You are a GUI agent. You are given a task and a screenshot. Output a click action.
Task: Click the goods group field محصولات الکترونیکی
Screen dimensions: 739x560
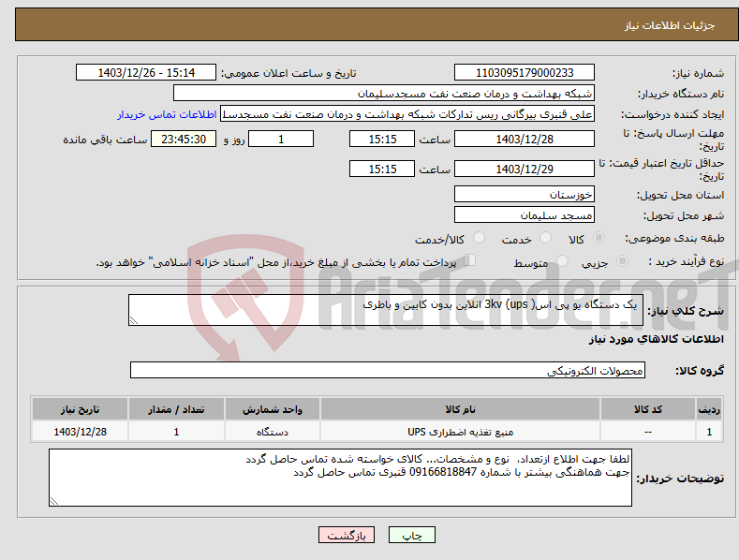pyautogui.click(x=388, y=371)
